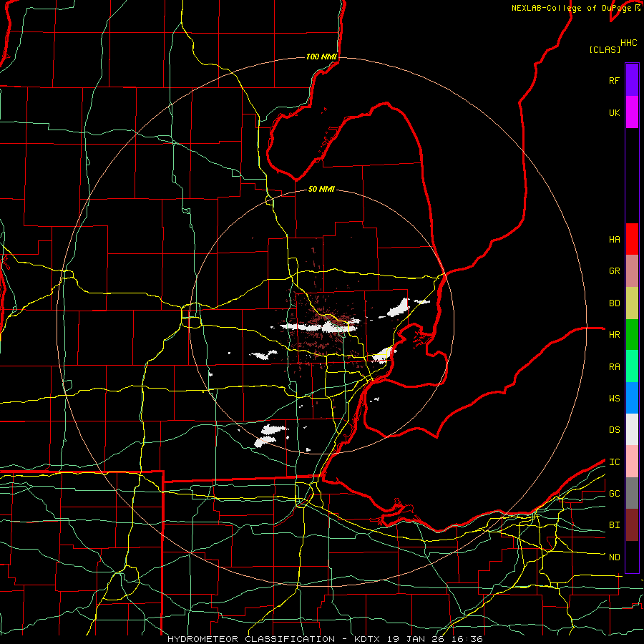Click the WS legend label text
644x644 pixels.
[x=615, y=399]
